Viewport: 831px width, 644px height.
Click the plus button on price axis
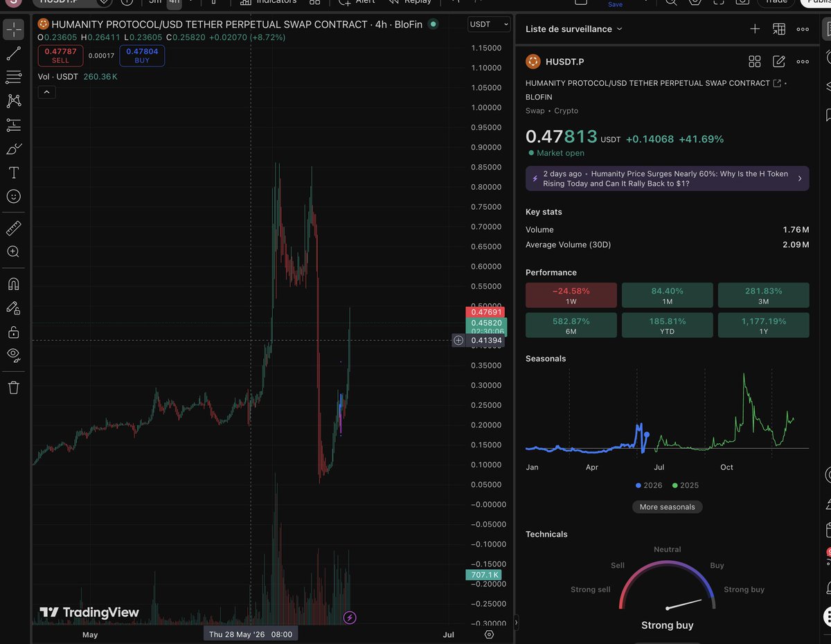tap(458, 340)
